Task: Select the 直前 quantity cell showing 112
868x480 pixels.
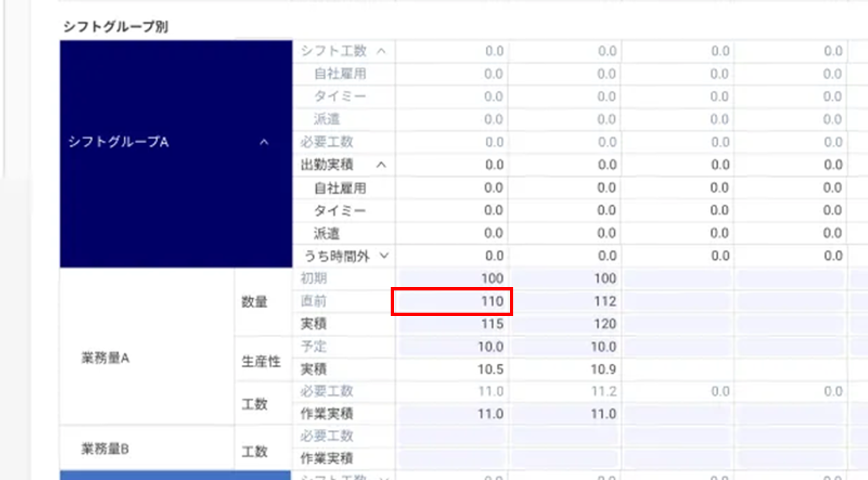Action: click(x=565, y=301)
